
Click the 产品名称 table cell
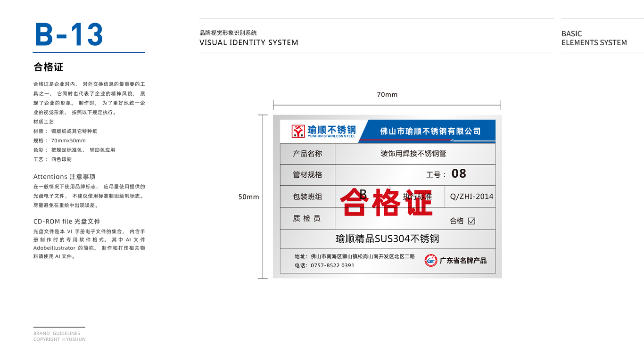click(x=307, y=154)
